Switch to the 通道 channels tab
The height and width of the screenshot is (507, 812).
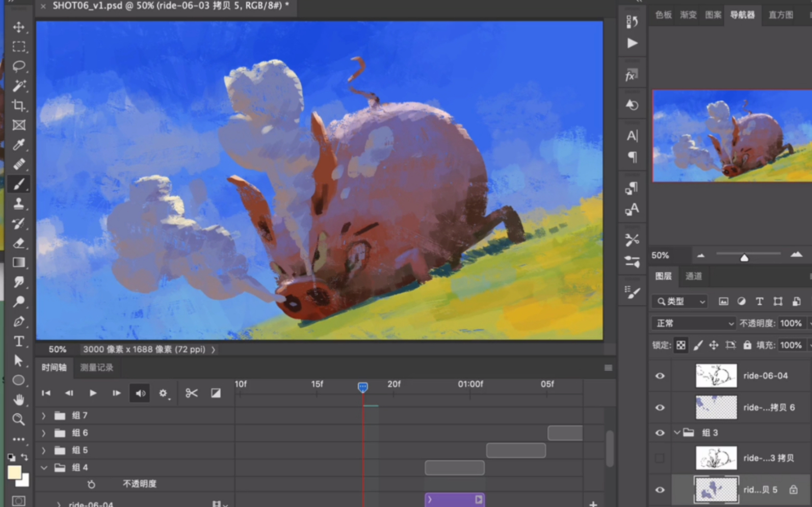(693, 276)
